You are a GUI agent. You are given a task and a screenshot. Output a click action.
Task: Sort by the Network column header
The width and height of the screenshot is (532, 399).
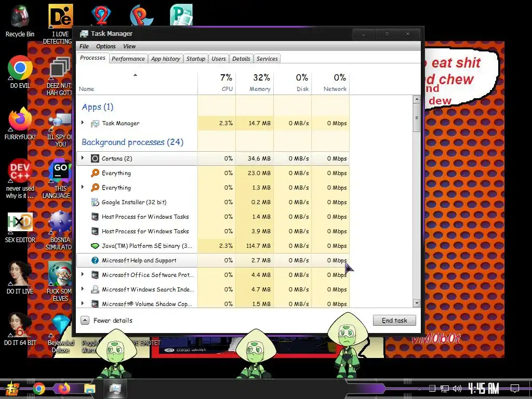point(331,83)
